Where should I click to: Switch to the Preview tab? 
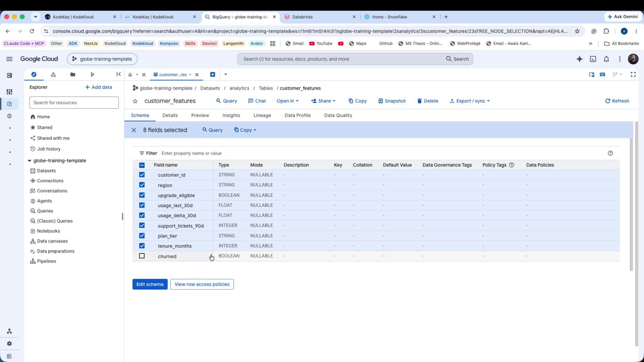click(x=200, y=115)
